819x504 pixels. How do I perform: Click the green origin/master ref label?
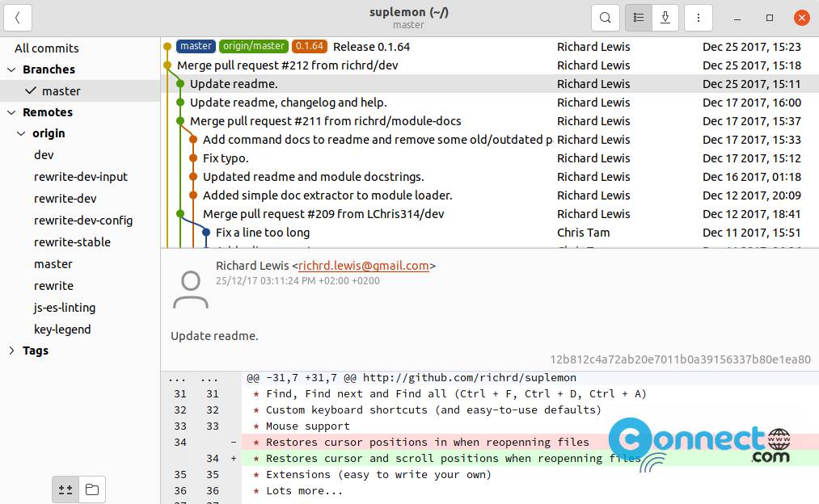253,46
